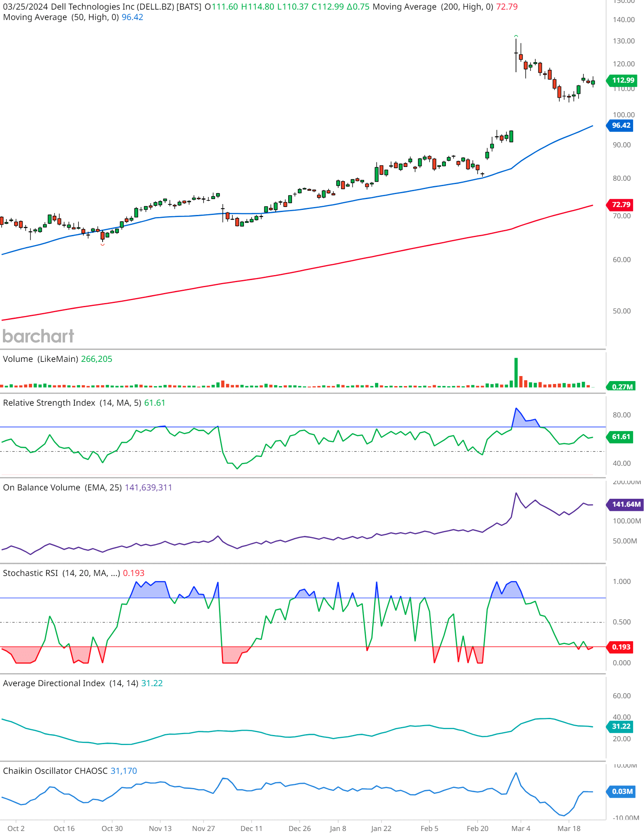
Task: Click the 141.64M On Balance Volume badge
Action: coord(625,504)
